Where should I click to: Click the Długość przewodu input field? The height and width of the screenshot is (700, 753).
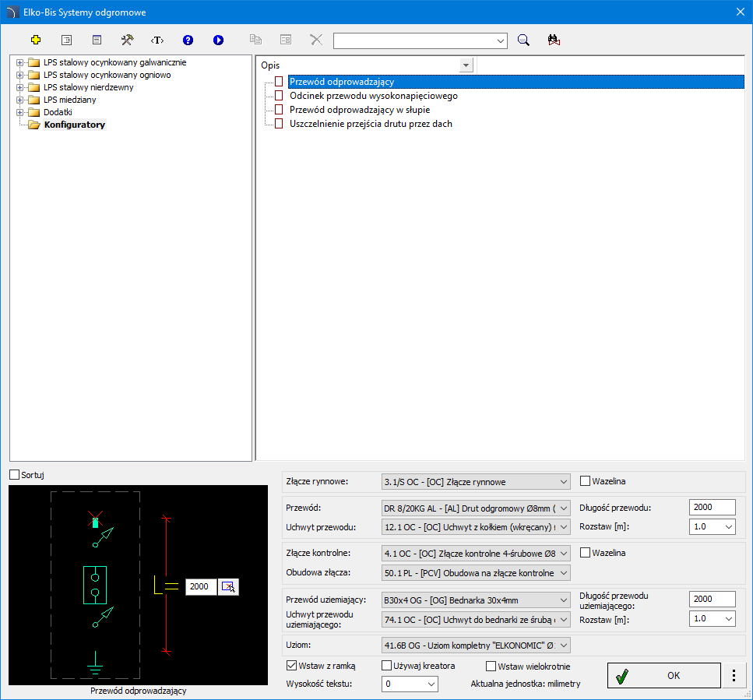click(x=712, y=507)
